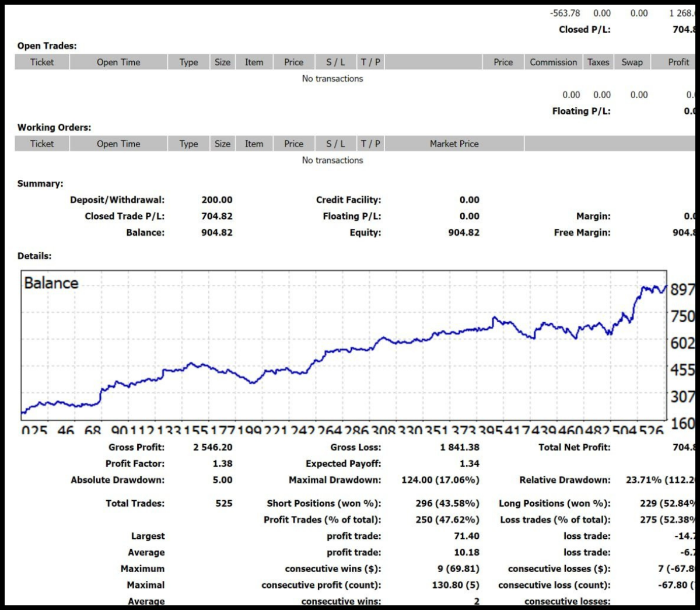Viewport: 700px width, 610px height.
Task: Select the "Deposit/Withdrawal:" label
Action: (x=117, y=200)
